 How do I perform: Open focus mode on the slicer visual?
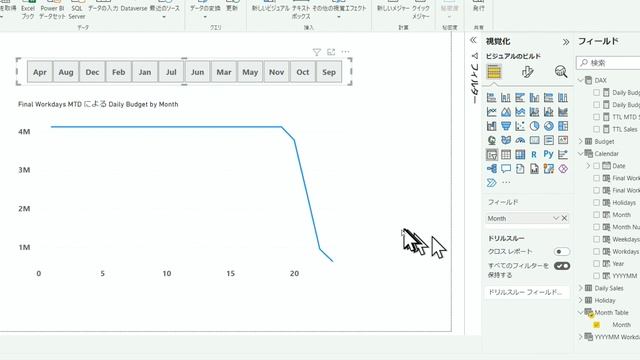tap(331, 52)
